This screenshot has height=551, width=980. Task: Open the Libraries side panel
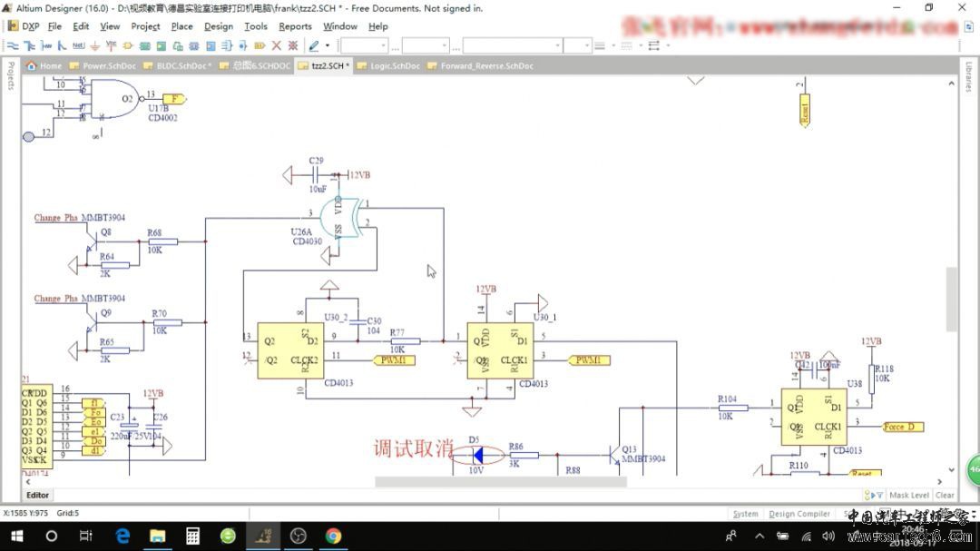tap(969, 77)
